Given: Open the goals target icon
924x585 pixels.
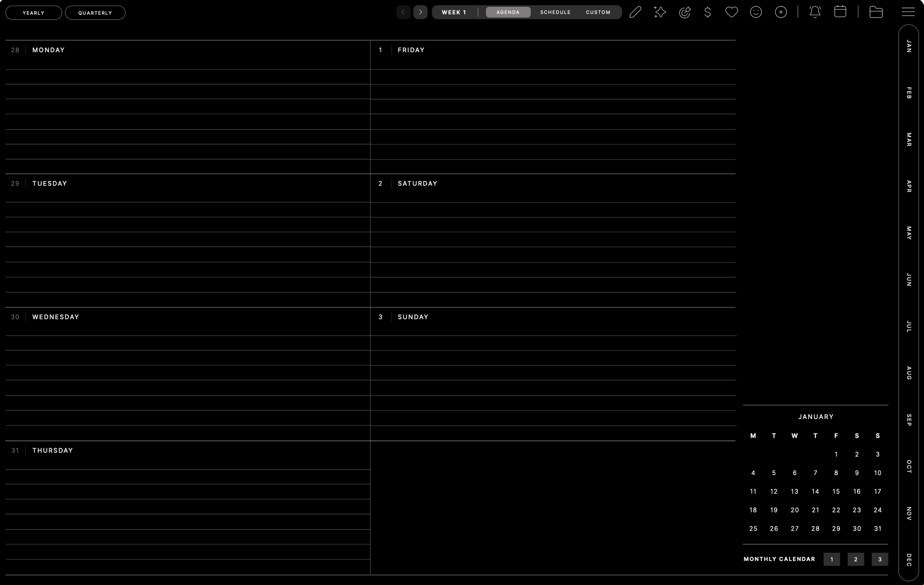Looking at the screenshot, I should click(685, 12).
